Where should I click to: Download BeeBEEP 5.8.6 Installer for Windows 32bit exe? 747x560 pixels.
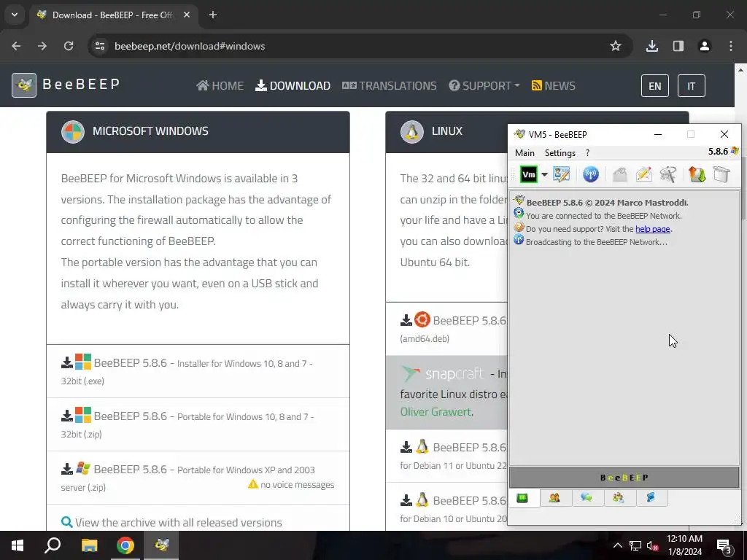point(198,371)
